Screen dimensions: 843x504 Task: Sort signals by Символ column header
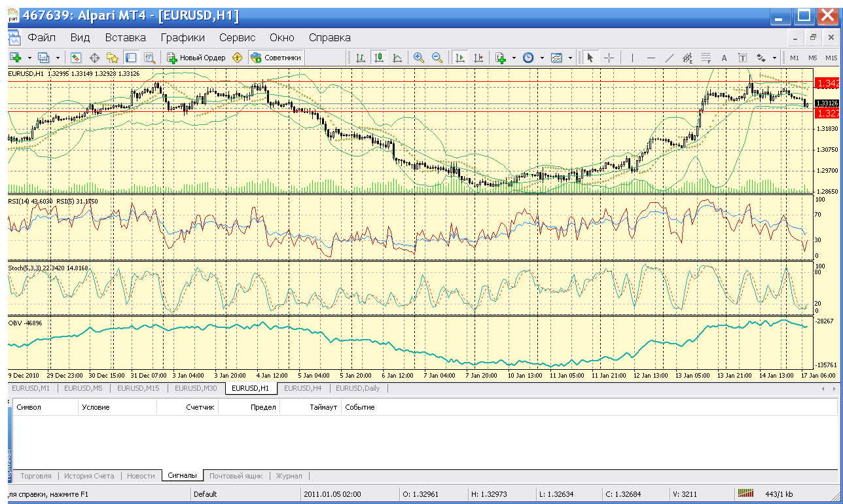pos(45,407)
